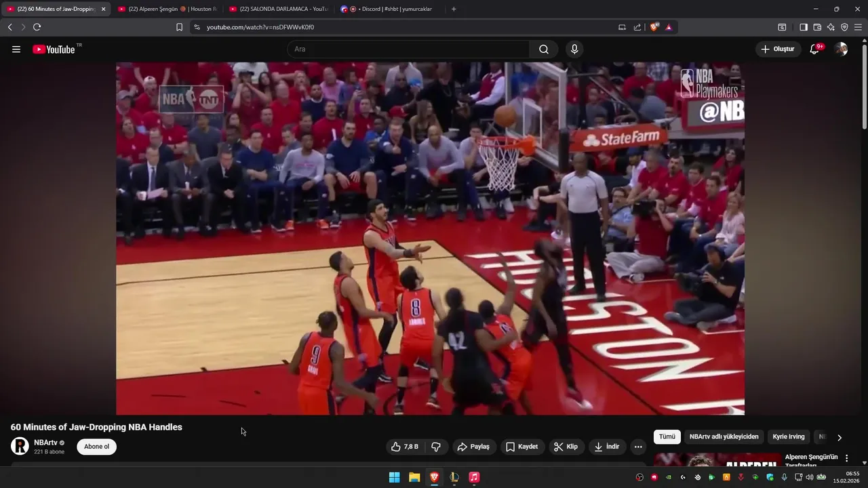Open the clock 06:55 date panel
Screen dimensions: 868x488
(847, 477)
